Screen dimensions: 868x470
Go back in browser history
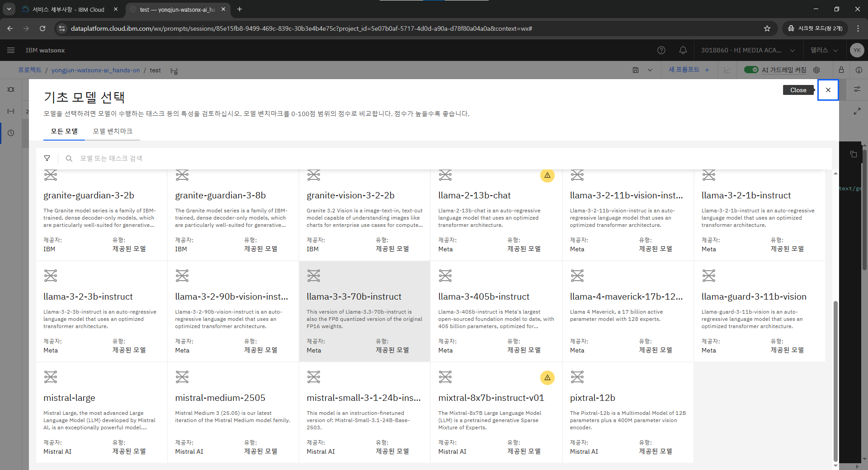tap(10, 28)
